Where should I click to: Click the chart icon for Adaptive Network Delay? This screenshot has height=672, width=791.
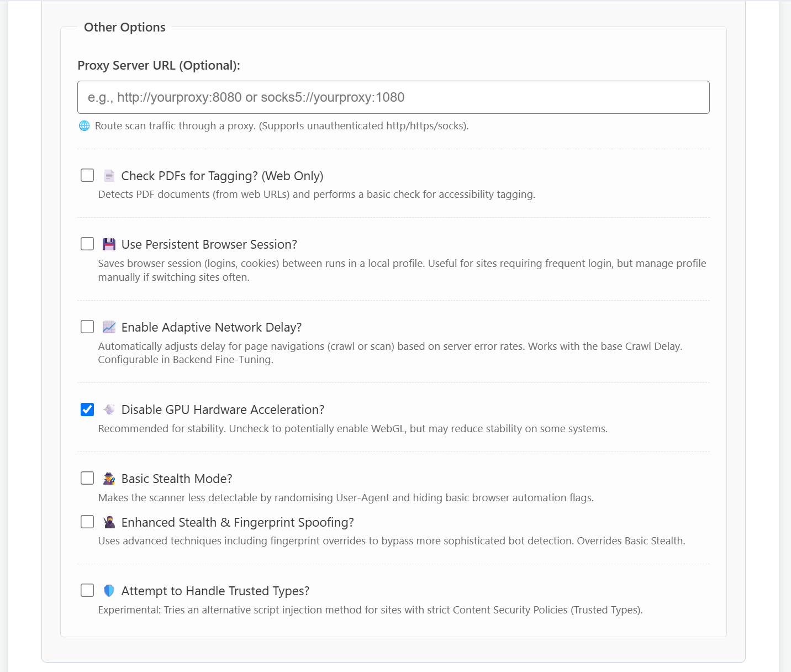109,327
